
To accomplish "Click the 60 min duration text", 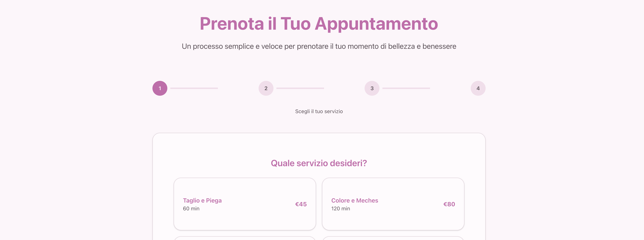I will (191, 209).
